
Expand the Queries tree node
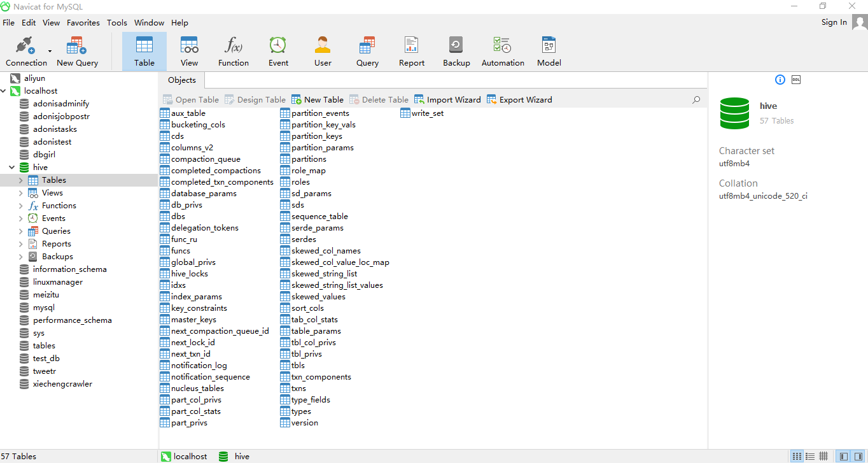click(21, 231)
